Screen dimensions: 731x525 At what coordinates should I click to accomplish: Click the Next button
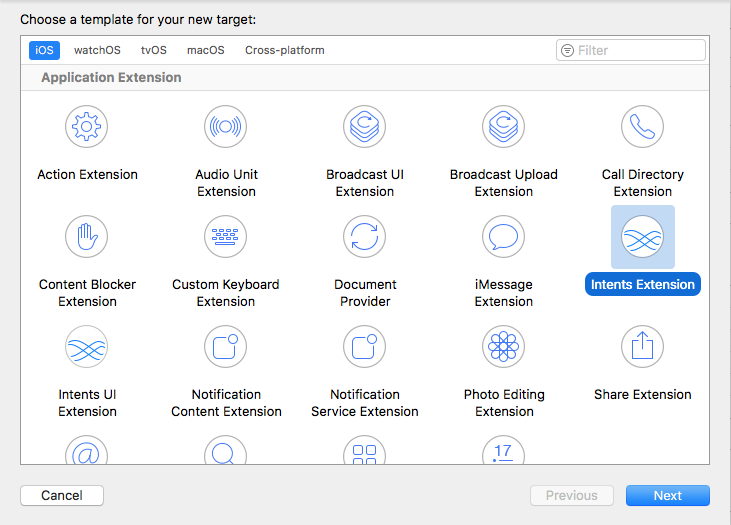667,496
